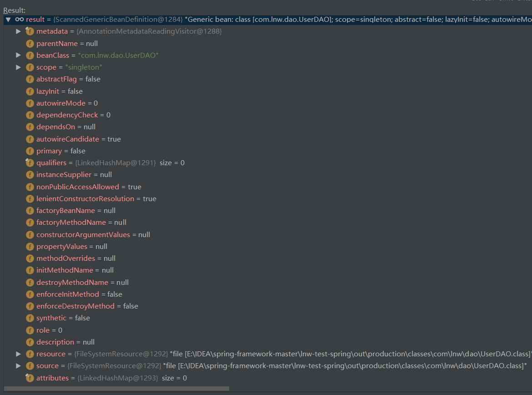Select the 'constructorArgumentValues = null' row
The width and height of the screenshot is (532, 395).
(x=93, y=235)
